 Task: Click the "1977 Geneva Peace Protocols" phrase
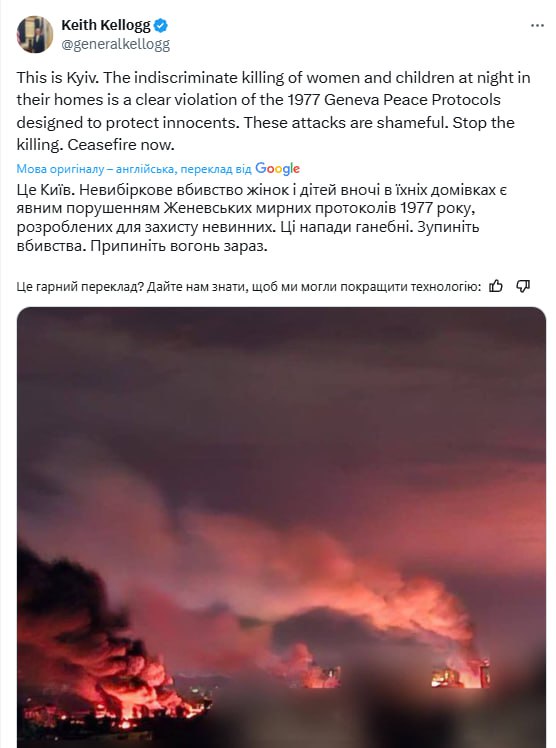coord(394,100)
